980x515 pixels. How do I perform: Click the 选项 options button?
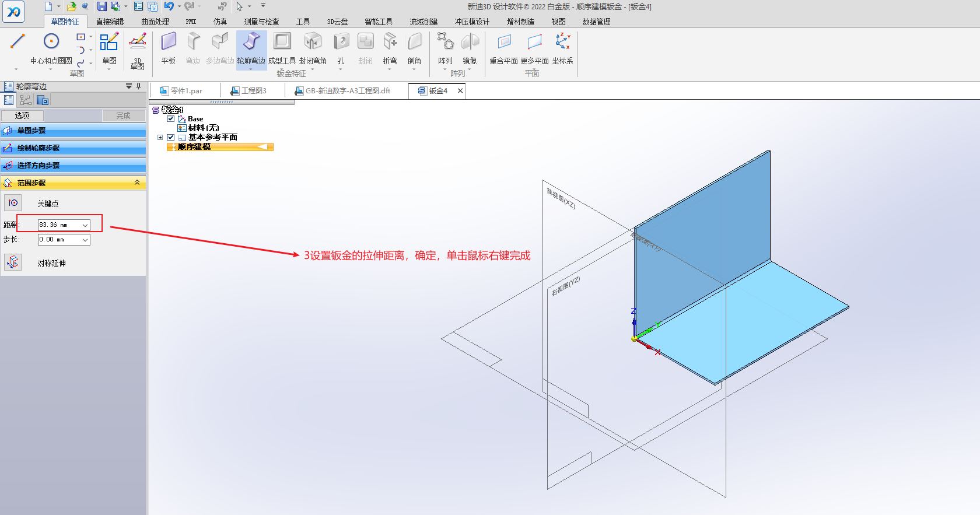[x=22, y=115]
